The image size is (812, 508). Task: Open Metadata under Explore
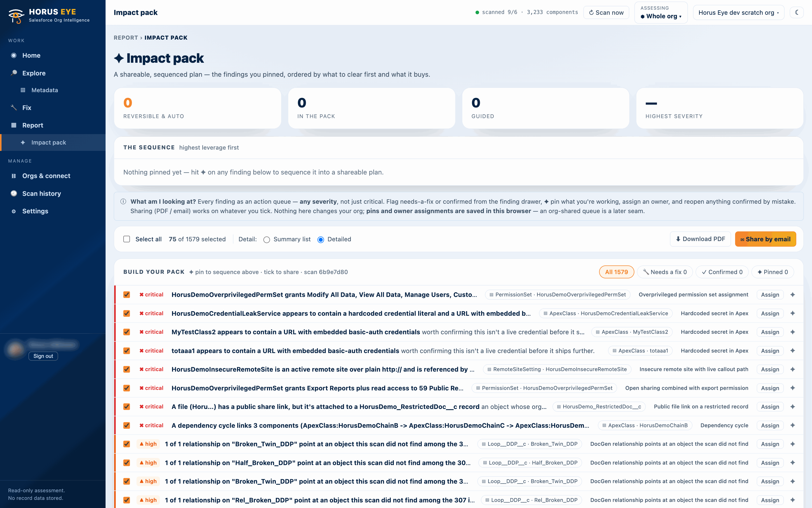(x=53, y=90)
